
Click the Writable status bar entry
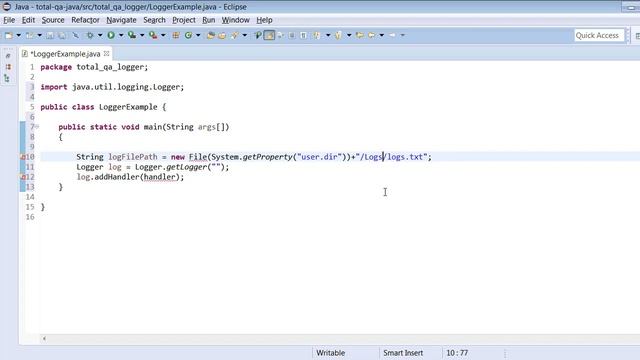(x=331, y=353)
